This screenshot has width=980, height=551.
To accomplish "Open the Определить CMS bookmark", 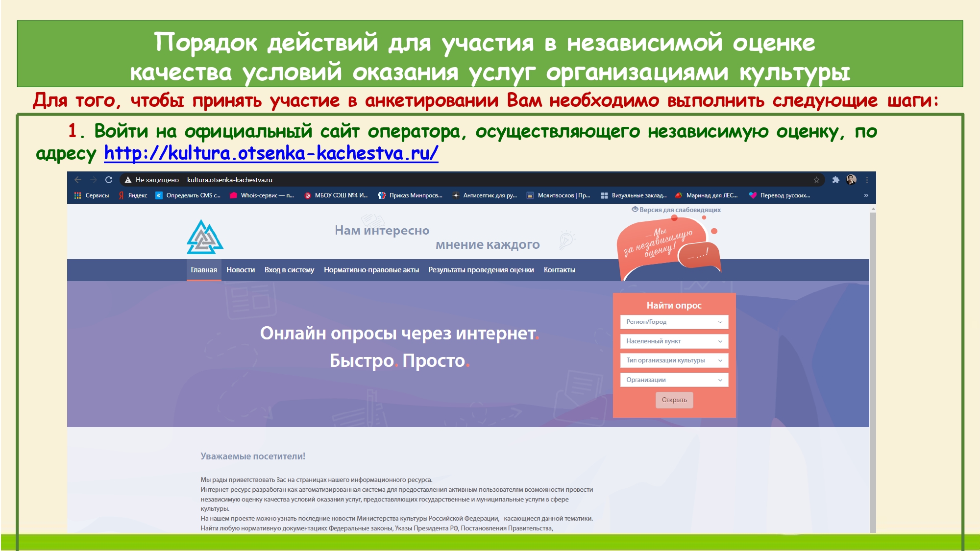I will (x=188, y=195).
